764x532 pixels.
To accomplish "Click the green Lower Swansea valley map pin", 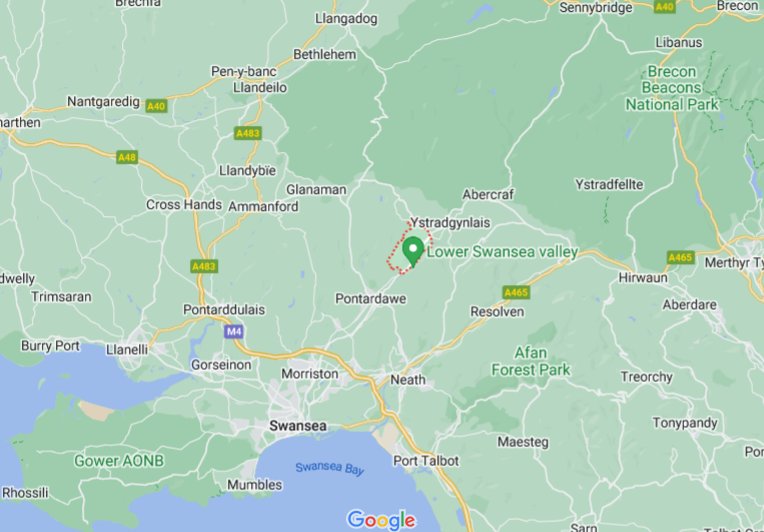I will (413, 251).
